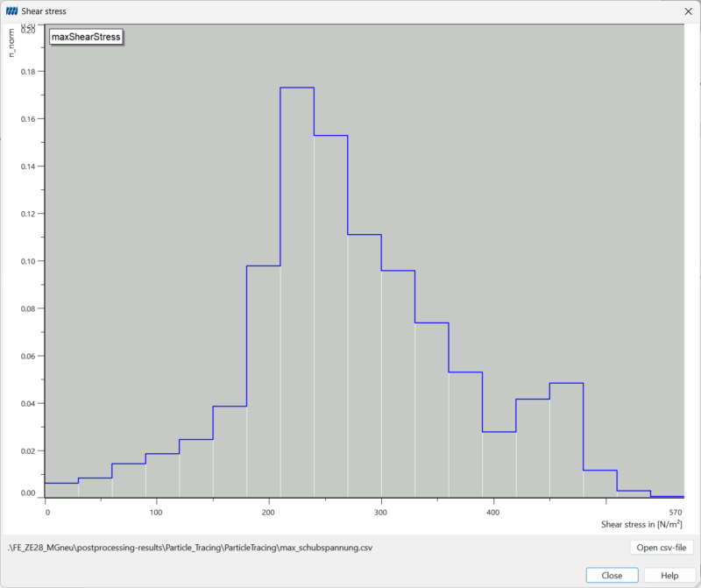The width and height of the screenshot is (701, 588).
Task: Click the 0.08 y-axis tick label
Action: click(28, 308)
